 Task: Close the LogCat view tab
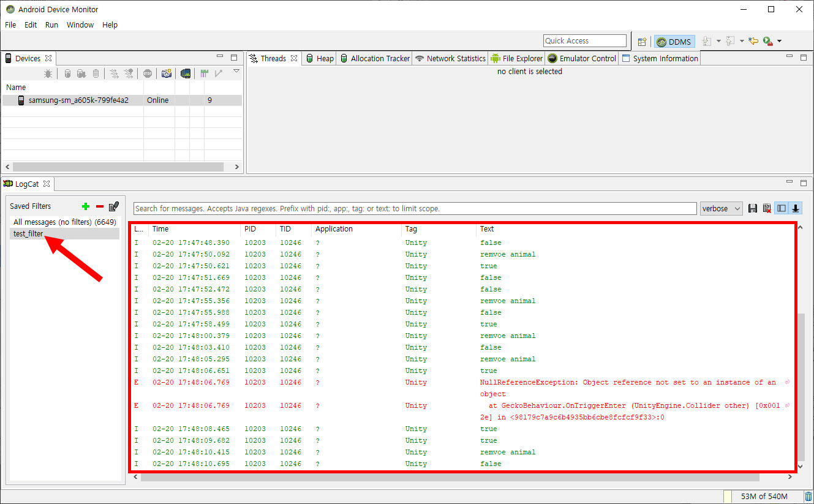[47, 184]
